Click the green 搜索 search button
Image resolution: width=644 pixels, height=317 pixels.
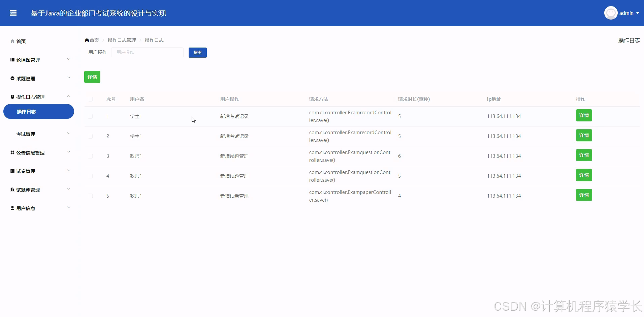pos(197,52)
